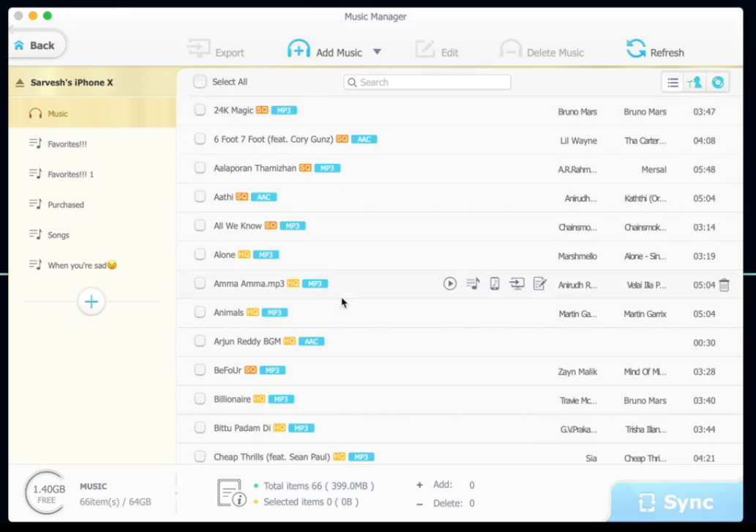Check the Aalaporan Thamizhan checkbox
Screen dimensions: 756x532
200,168
